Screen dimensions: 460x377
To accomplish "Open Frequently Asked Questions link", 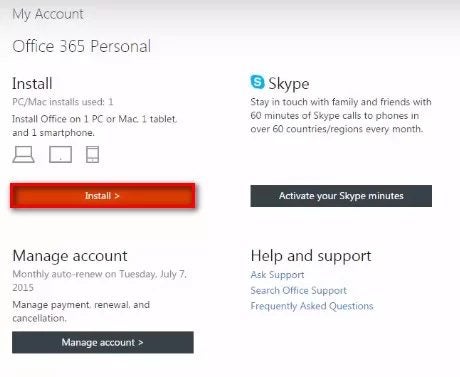I will (x=312, y=306).
